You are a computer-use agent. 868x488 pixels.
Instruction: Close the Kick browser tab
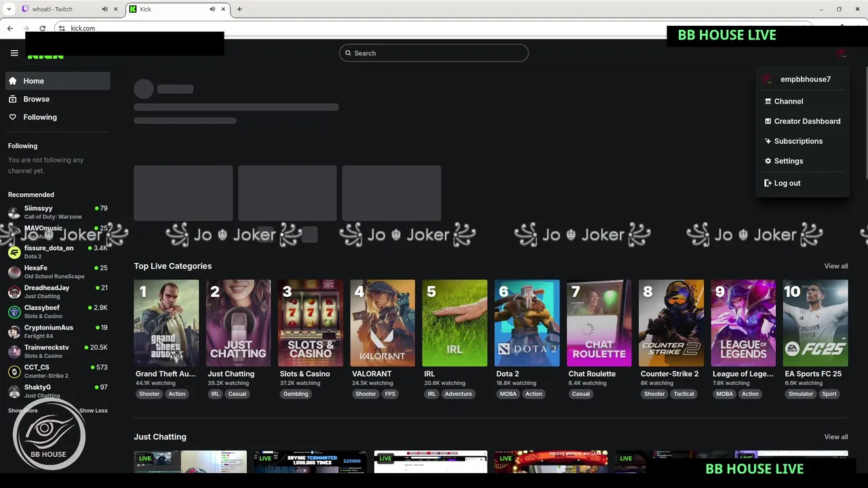point(223,9)
